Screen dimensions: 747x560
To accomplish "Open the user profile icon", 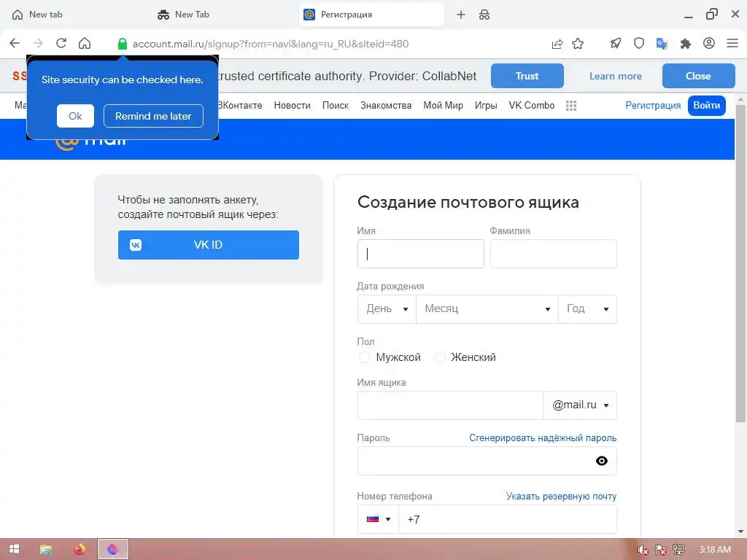I will (x=709, y=43).
